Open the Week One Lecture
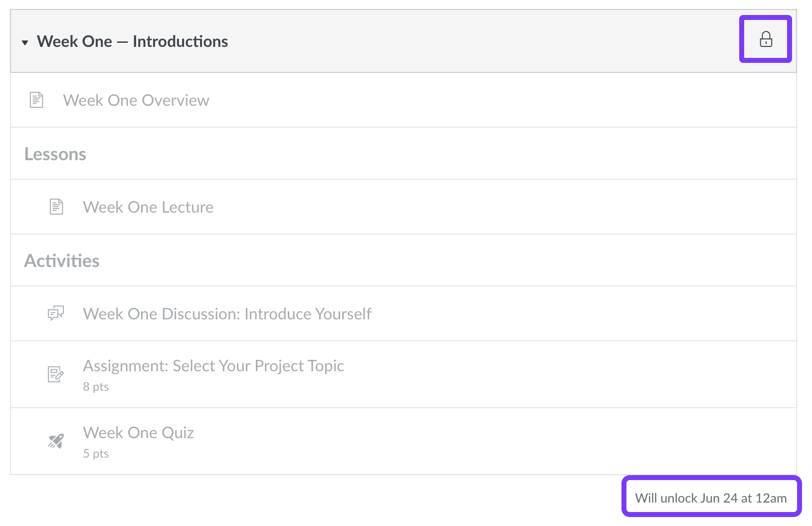This screenshot has height=526, width=812. coord(148,207)
